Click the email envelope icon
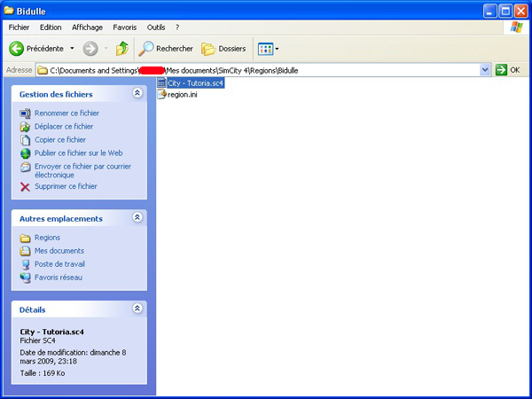This screenshot has height=399, width=532. click(x=25, y=167)
